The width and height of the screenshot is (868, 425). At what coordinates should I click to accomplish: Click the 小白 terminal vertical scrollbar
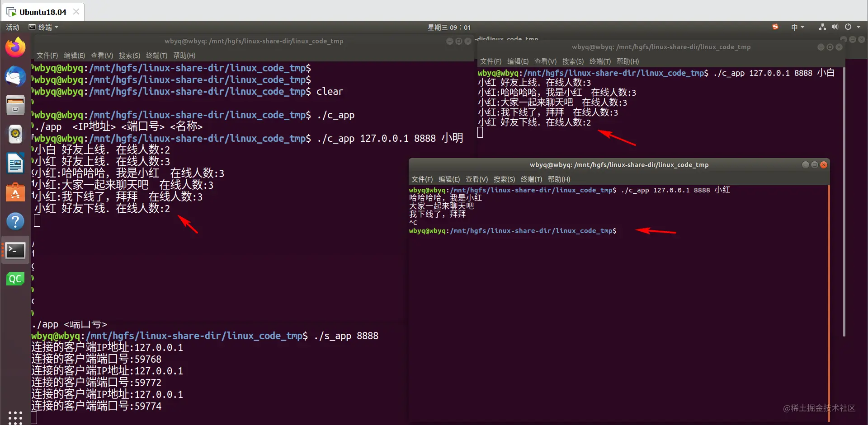pyautogui.click(x=844, y=202)
